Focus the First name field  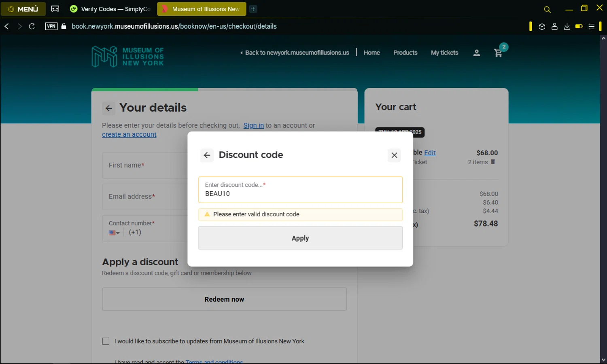click(x=145, y=165)
